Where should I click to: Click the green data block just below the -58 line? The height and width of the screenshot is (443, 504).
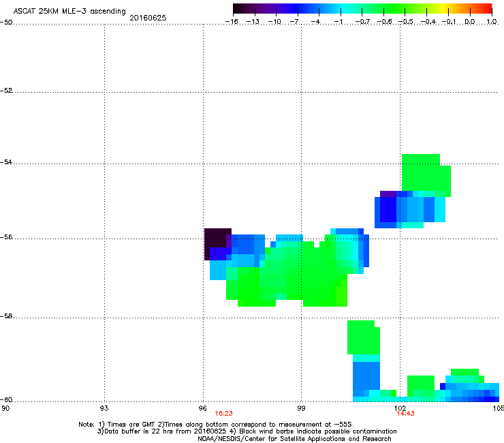pos(362,337)
